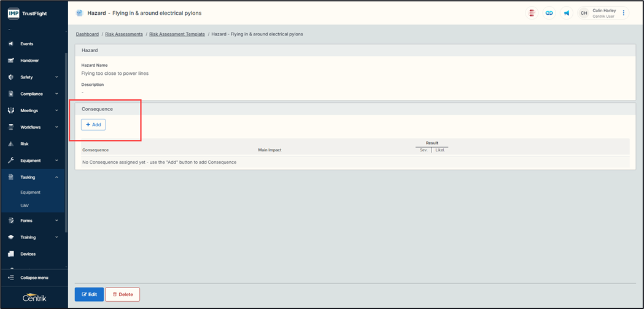Go to Risk Assessment Template breadcrumb

click(177, 34)
